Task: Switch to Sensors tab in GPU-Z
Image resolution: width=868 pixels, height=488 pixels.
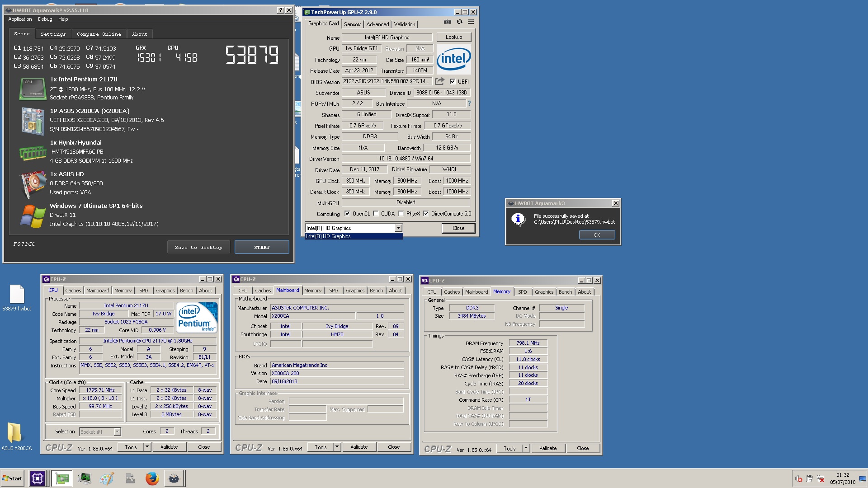Action: click(x=353, y=24)
